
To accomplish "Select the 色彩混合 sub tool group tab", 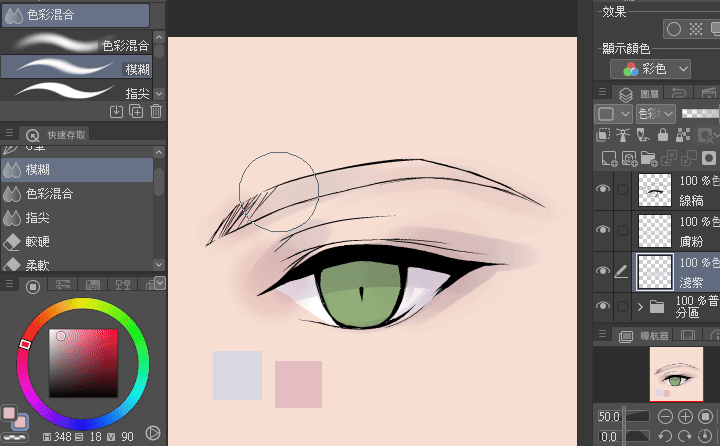I will pos(75,15).
